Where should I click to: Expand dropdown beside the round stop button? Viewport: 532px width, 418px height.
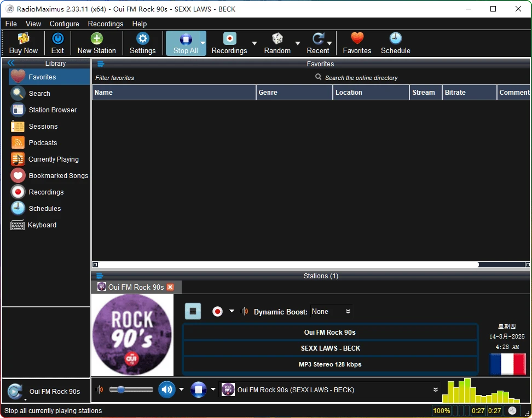pos(213,389)
